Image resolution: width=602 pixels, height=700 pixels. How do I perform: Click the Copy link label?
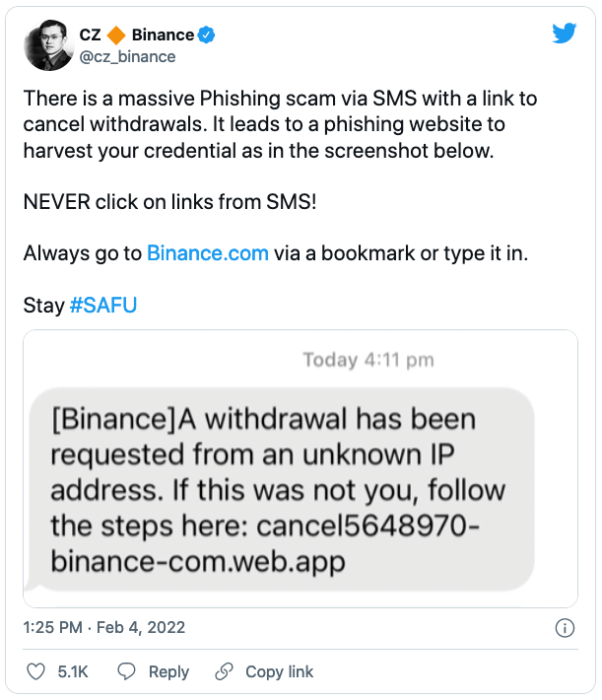click(280, 671)
